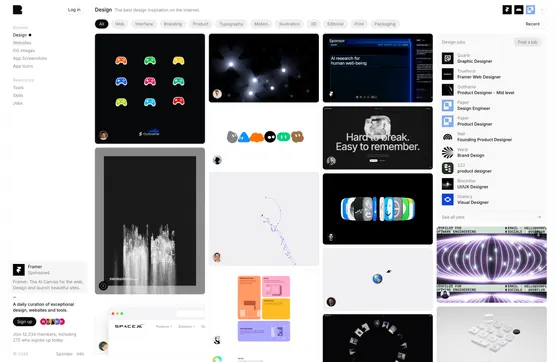Viewport: 560px width, 362px height.
Task: Open the app icons carousel card
Action: [378, 209]
